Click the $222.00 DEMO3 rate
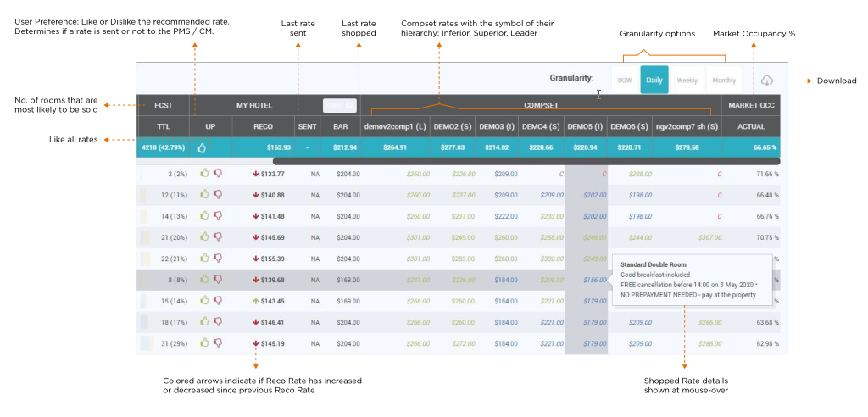 (506, 216)
